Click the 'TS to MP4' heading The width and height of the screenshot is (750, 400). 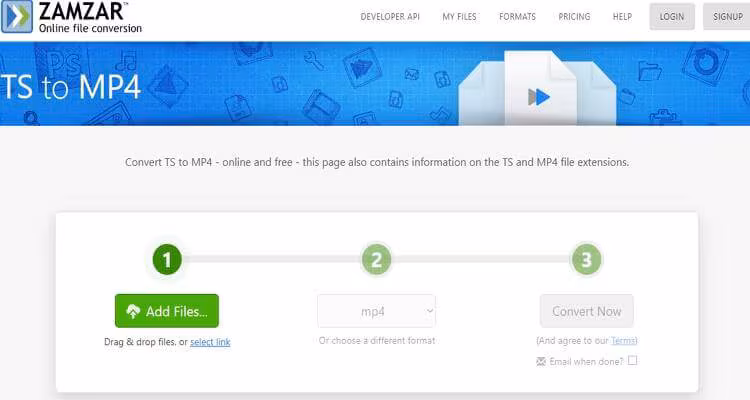[x=71, y=87]
